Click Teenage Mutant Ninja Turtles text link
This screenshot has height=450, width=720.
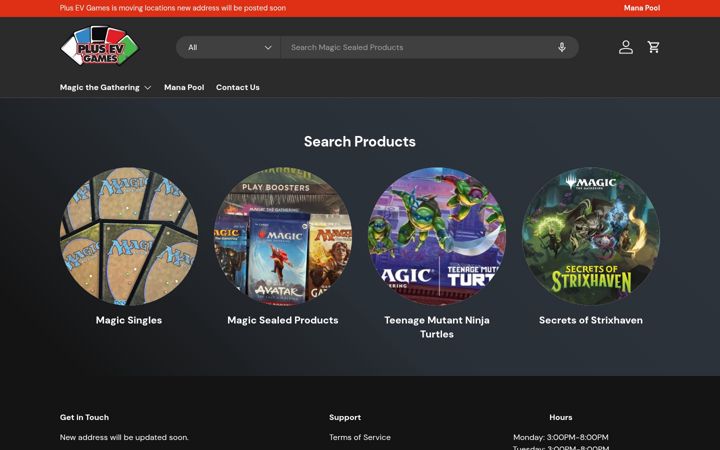(437, 327)
